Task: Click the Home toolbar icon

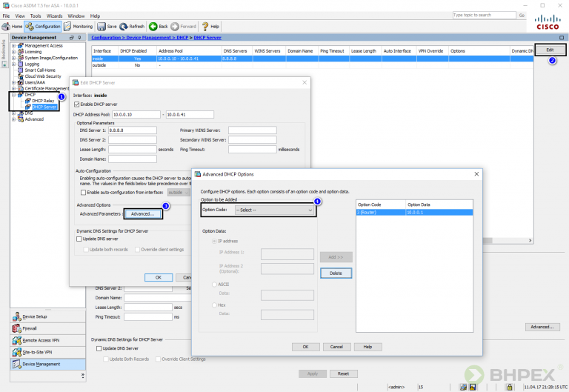Action: click(x=13, y=26)
